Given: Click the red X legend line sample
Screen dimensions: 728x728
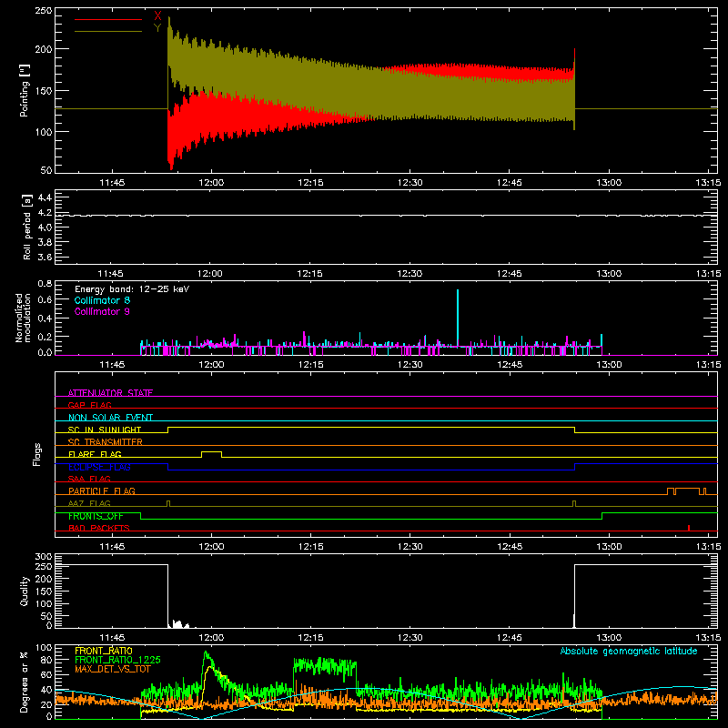Looking at the screenshot, I should click(108, 19).
